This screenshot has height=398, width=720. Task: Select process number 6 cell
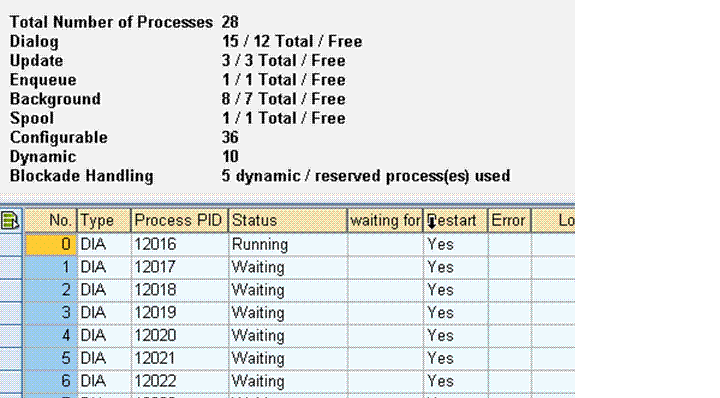pyautogui.click(x=51, y=381)
